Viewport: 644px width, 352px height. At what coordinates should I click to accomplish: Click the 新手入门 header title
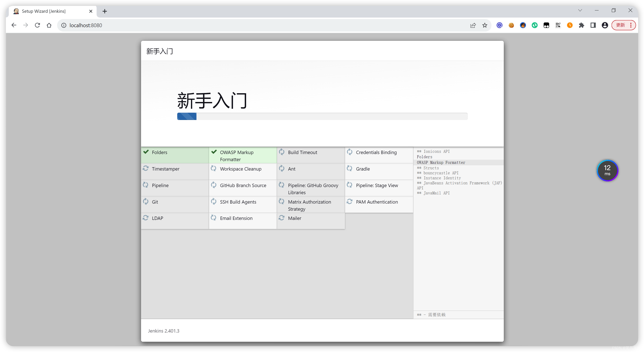[x=159, y=51]
